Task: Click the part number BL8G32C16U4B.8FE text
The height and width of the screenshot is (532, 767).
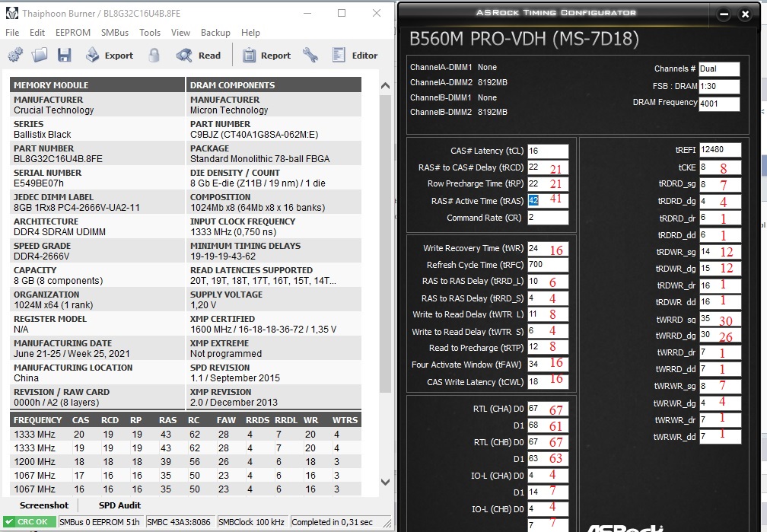Action: pyautogui.click(x=58, y=158)
